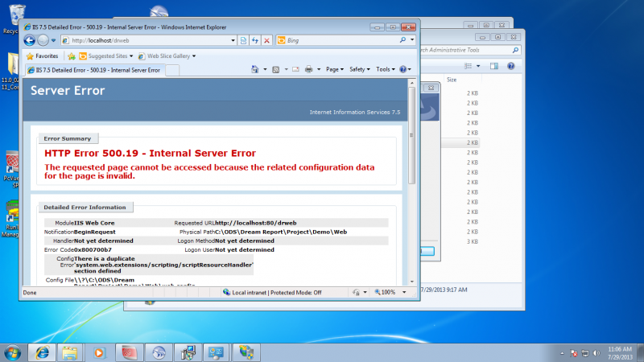The width and height of the screenshot is (644, 362).
Task: Click the Requested URL http://localhost:80/drweb text
Action: [255, 223]
